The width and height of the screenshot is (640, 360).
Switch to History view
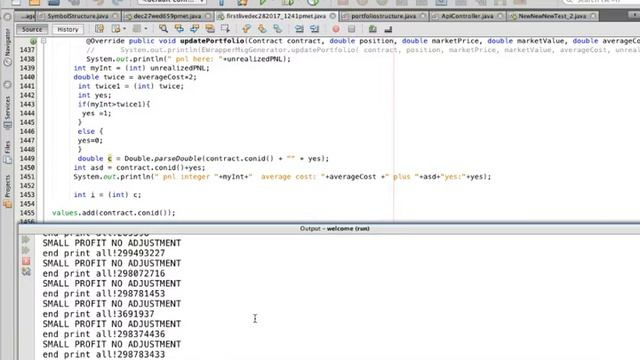click(68, 29)
